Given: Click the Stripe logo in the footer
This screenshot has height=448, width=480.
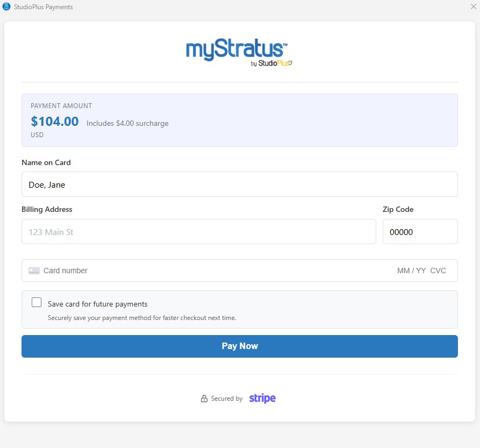Looking at the screenshot, I should click(x=262, y=399).
